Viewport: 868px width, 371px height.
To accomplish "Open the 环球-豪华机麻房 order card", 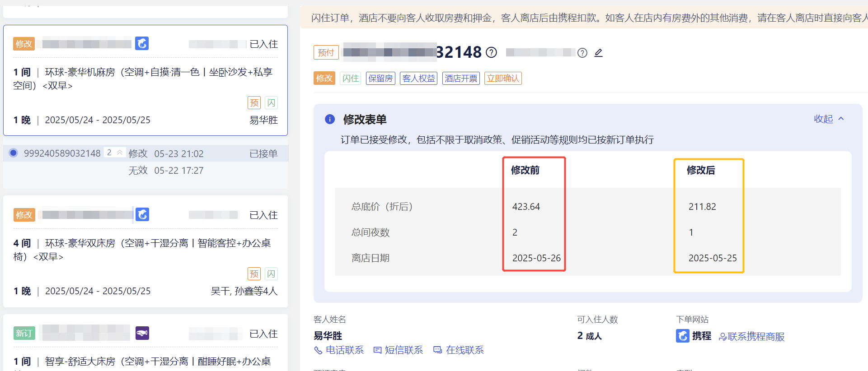I will point(145,80).
